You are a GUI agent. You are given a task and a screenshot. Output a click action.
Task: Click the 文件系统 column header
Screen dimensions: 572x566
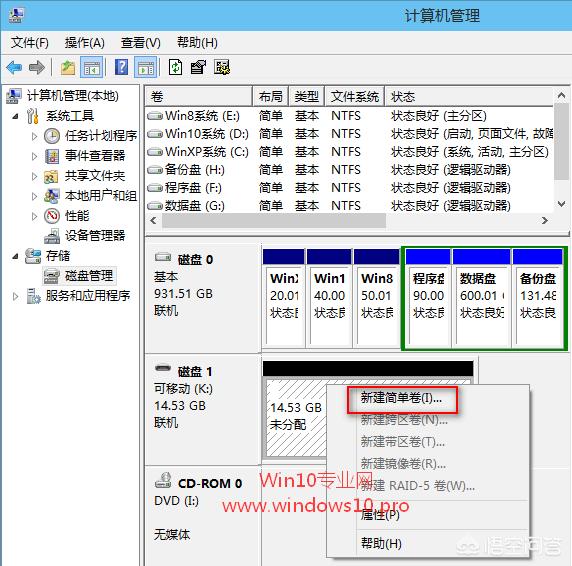point(355,97)
